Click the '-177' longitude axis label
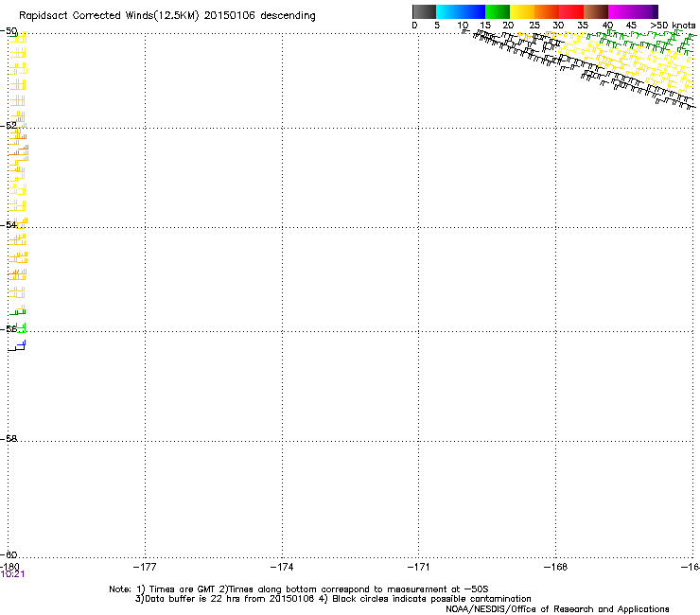This screenshot has height=615, width=700. (x=145, y=567)
